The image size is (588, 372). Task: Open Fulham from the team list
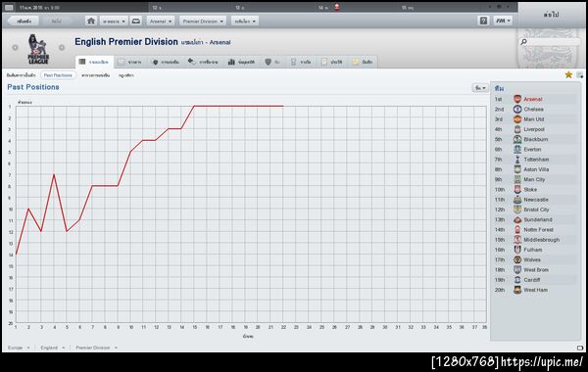(533, 250)
